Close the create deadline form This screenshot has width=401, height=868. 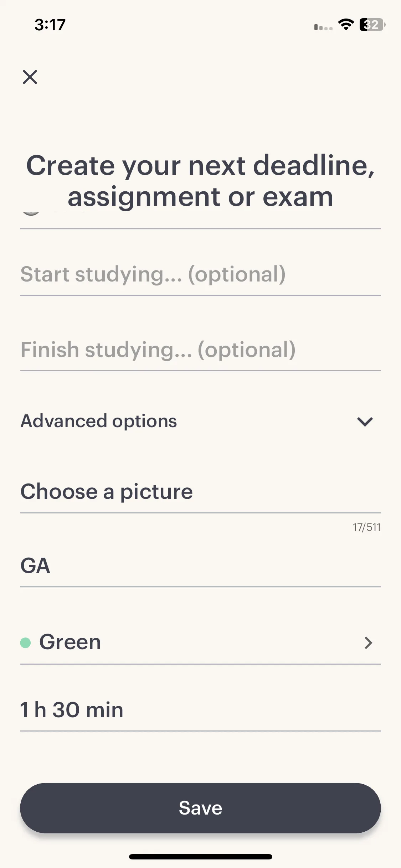tap(30, 77)
